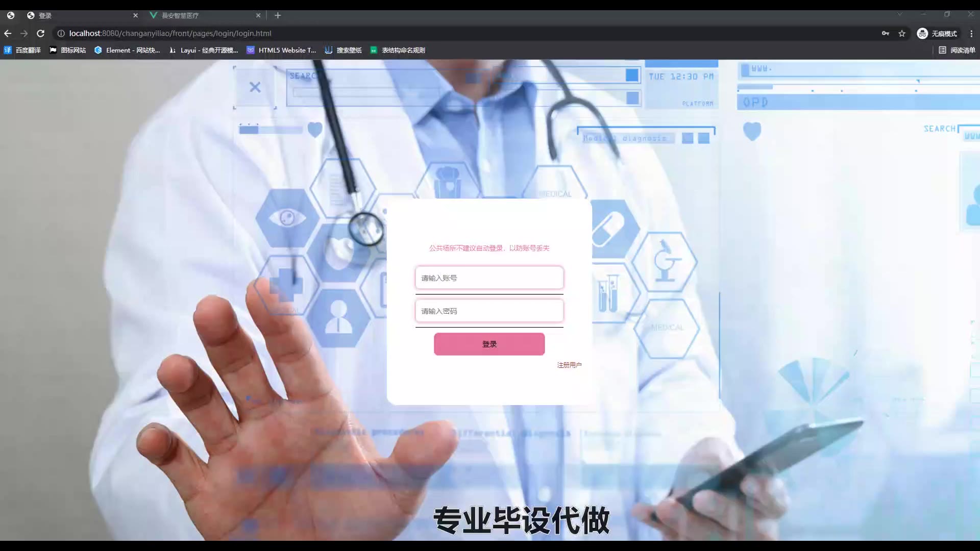Click the forward navigation arrow
This screenshot has height=551, width=980.
[x=24, y=33]
